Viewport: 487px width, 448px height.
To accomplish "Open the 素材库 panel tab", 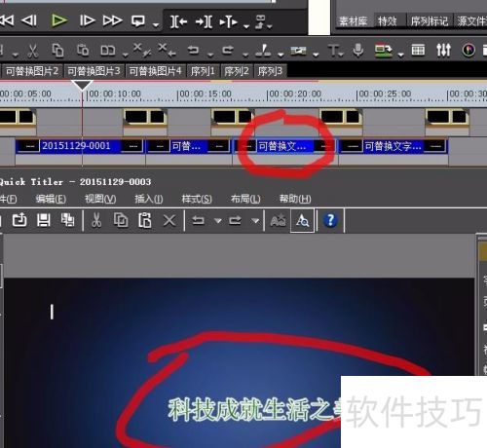I will (x=354, y=21).
